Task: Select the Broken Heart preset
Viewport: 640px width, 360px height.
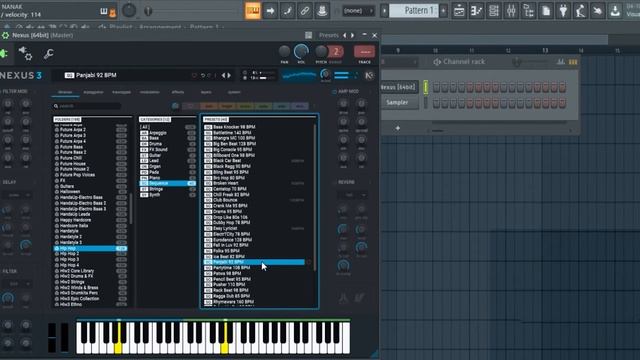Action: coord(254,184)
